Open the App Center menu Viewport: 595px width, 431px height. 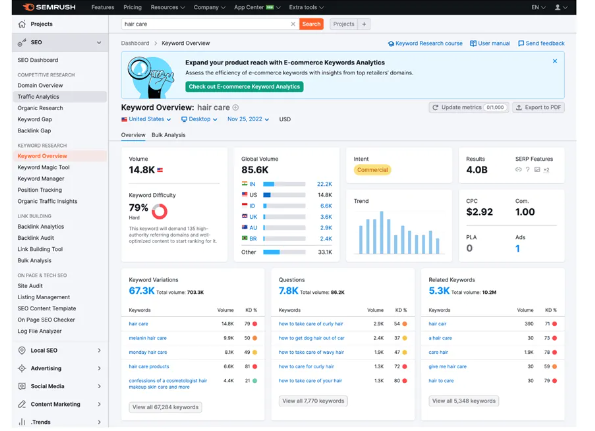point(257,7)
